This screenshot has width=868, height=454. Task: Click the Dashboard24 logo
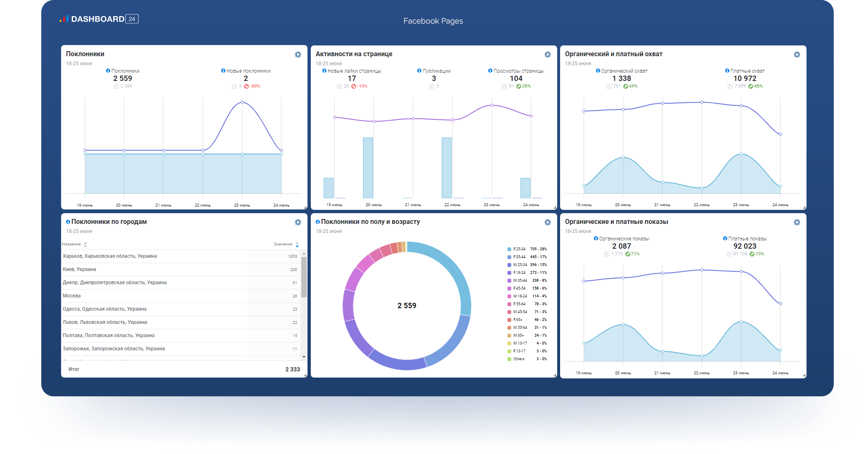[99, 19]
